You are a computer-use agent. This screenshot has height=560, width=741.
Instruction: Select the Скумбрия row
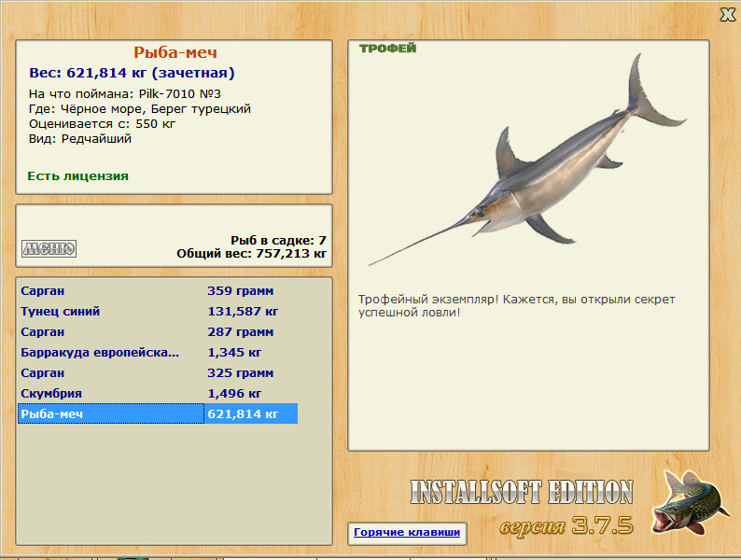(x=159, y=393)
